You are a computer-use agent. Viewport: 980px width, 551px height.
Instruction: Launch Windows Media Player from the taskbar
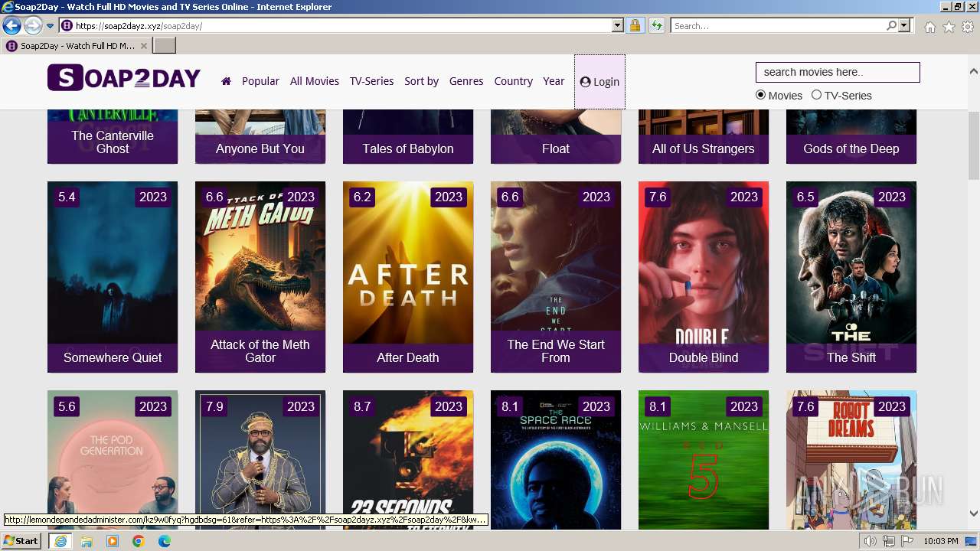pos(113,541)
